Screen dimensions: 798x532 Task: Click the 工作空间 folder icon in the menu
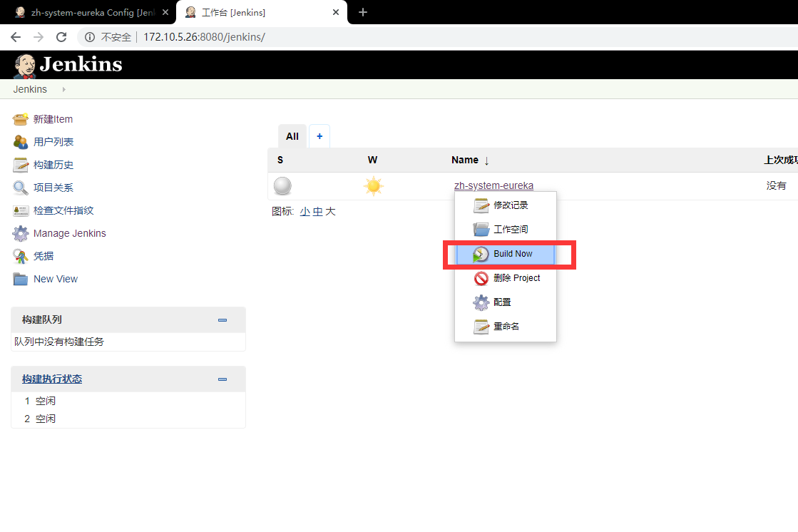pos(481,230)
